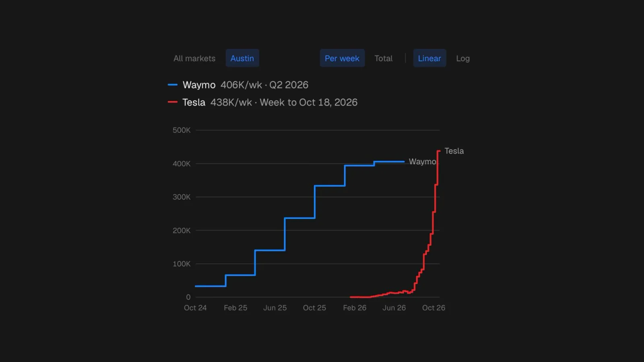The image size is (644, 362).
Task: Click the Tesla label at chart line end
Action: 454,151
